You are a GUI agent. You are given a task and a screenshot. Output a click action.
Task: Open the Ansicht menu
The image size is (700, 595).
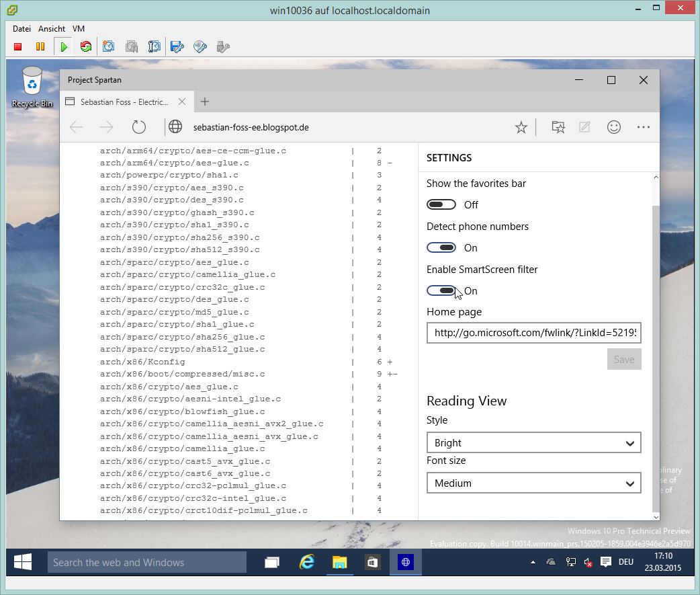pos(52,29)
